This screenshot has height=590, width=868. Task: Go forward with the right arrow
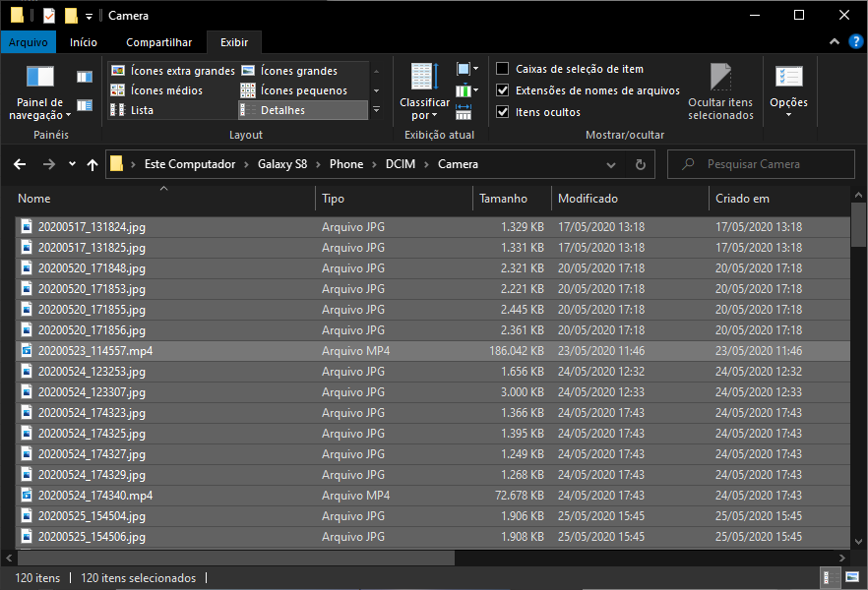tap(49, 164)
